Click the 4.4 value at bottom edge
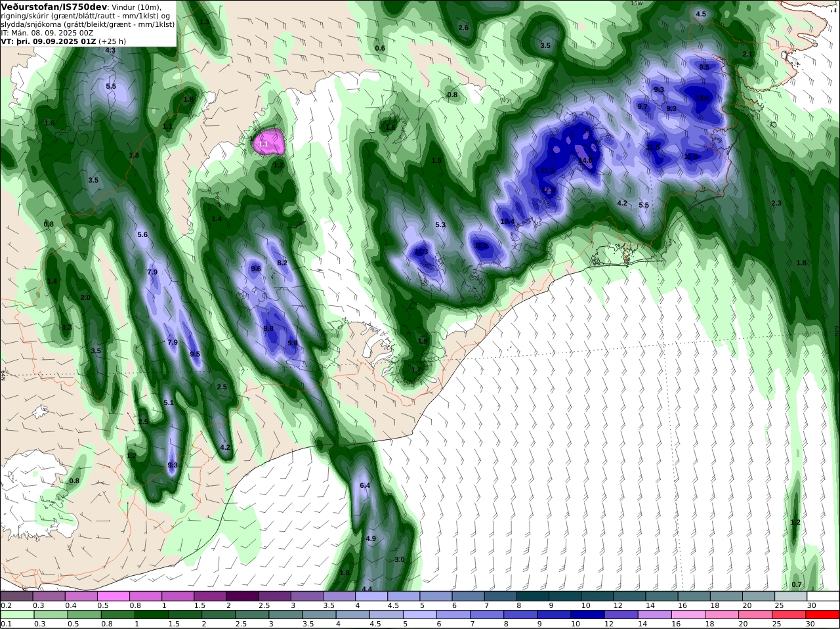The image size is (840, 629). coord(367,589)
